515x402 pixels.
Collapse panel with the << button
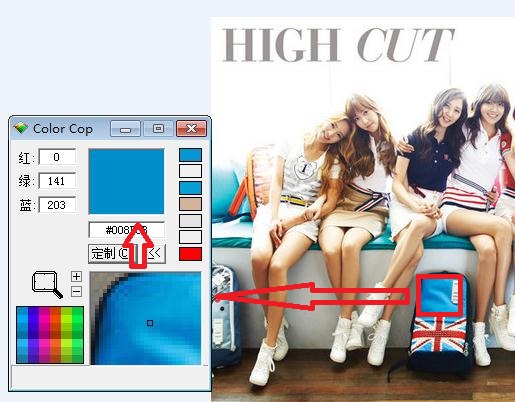click(154, 254)
